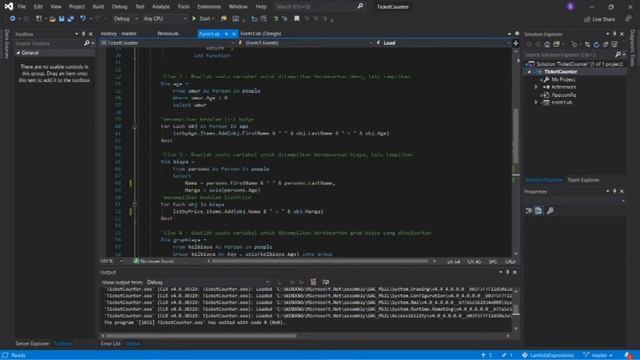Click the search magnifier in title bar

coord(360,6)
